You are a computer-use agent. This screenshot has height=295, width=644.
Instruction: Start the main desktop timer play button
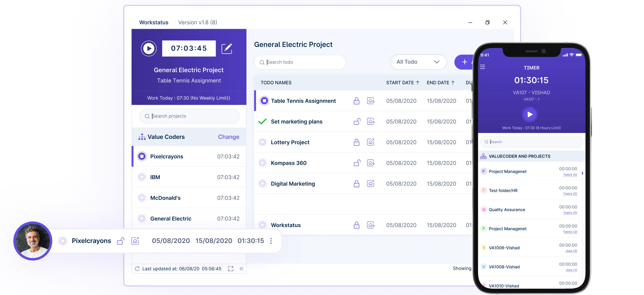[x=149, y=48]
